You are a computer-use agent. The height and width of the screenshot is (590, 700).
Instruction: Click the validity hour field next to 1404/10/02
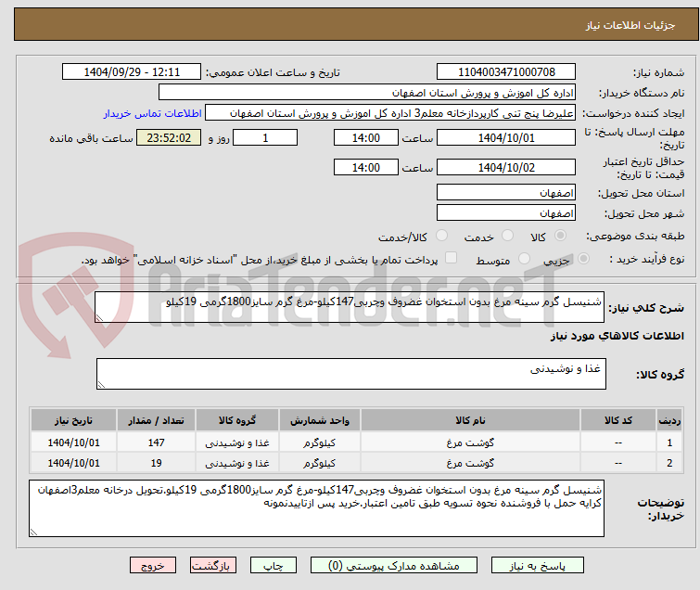[366, 167]
